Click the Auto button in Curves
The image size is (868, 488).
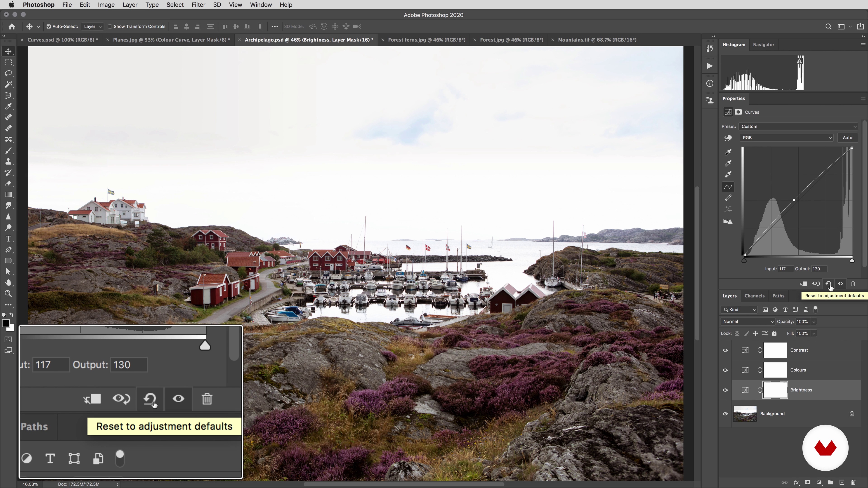tap(847, 138)
